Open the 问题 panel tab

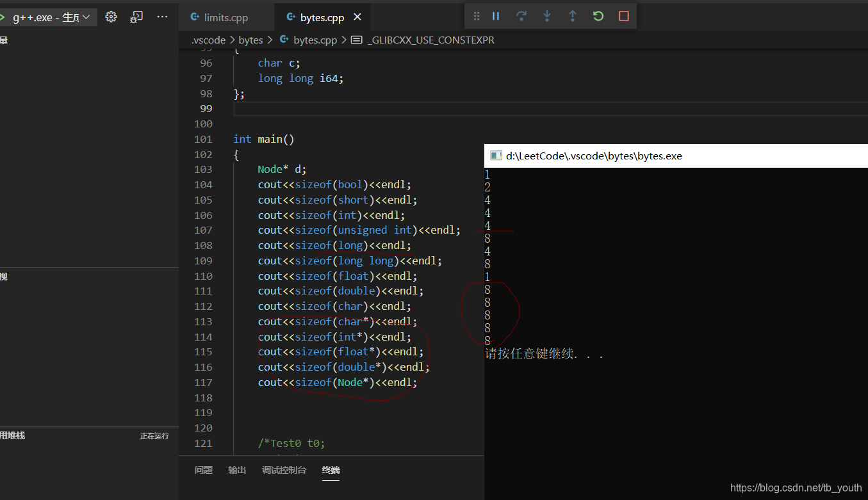(x=204, y=470)
